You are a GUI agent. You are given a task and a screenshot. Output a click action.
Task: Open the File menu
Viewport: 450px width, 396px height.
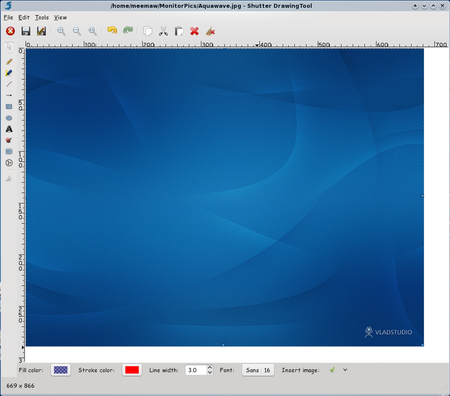point(8,17)
